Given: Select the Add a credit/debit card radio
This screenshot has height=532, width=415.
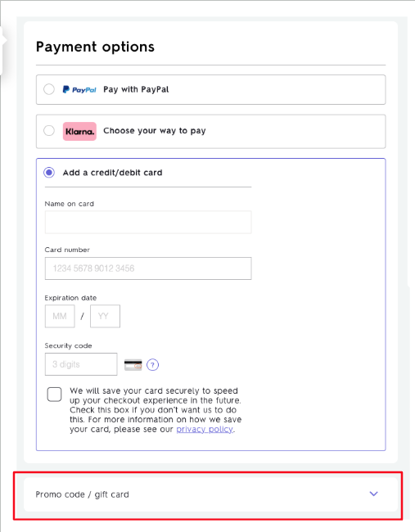Looking at the screenshot, I should (49, 173).
